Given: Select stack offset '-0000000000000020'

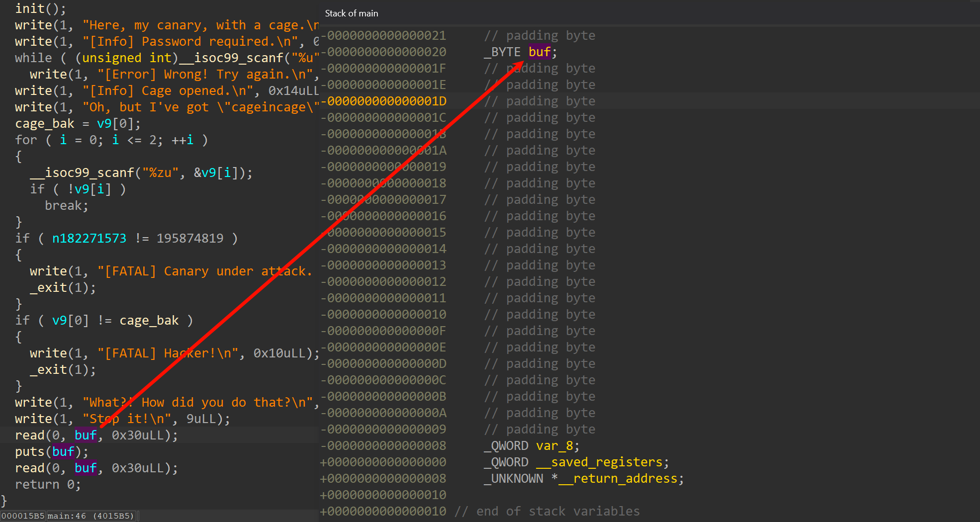Looking at the screenshot, I should pyautogui.click(x=384, y=52).
